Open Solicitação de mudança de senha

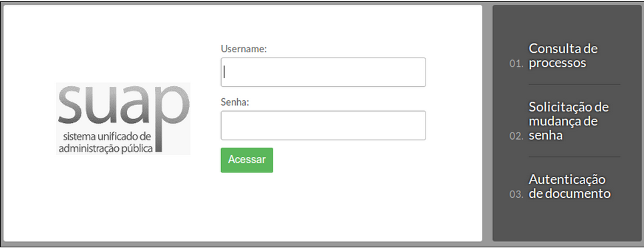click(x=569, y=121)
